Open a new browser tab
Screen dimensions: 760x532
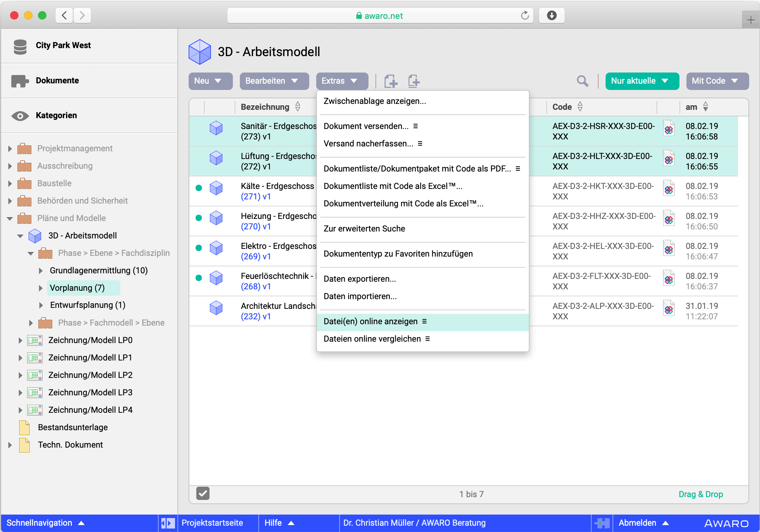(751, 20)
